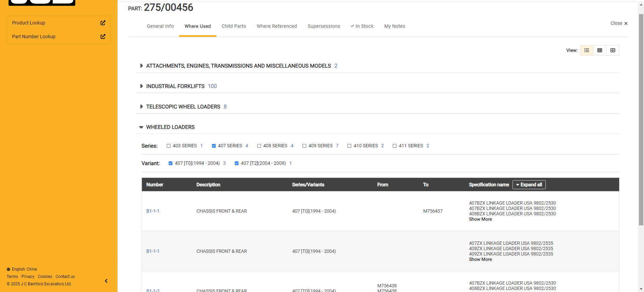Open Product Lookup external link icon
Screen dimensions: 644x292
tap(103, 23)
